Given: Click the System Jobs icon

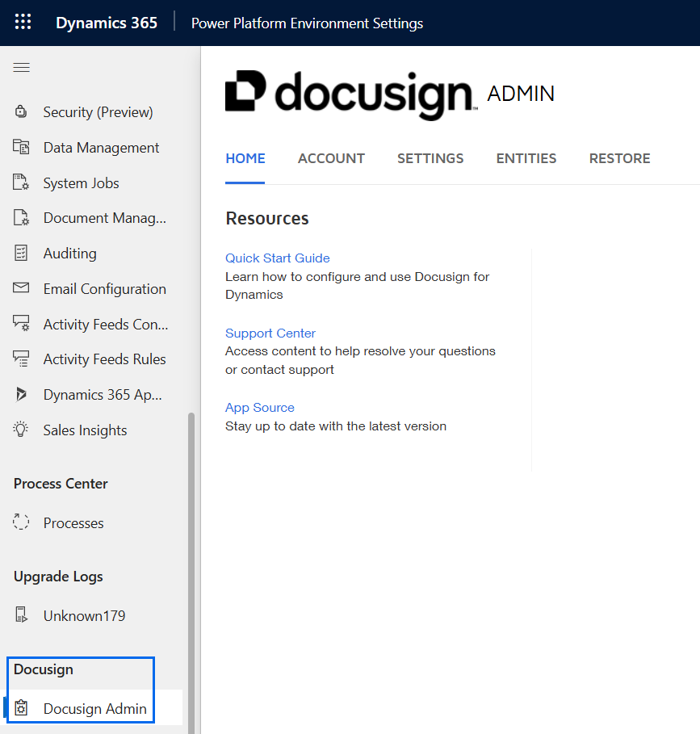Looking at the screenshot, I should click(21, 182).
